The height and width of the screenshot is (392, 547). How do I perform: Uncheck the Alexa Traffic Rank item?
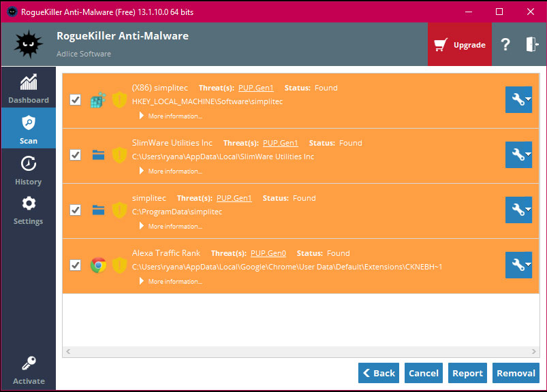(x=76, y=265)
